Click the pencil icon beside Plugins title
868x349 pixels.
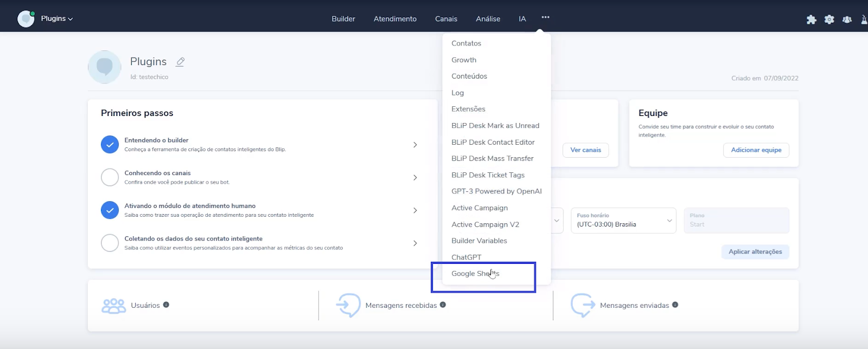point(180,62)
